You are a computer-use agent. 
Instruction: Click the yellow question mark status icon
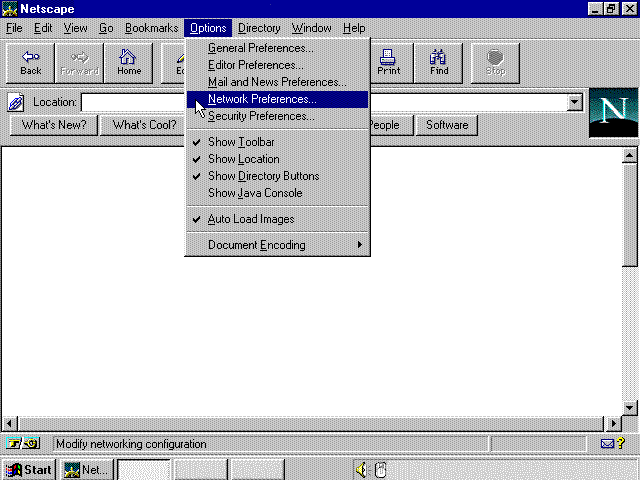621,443
